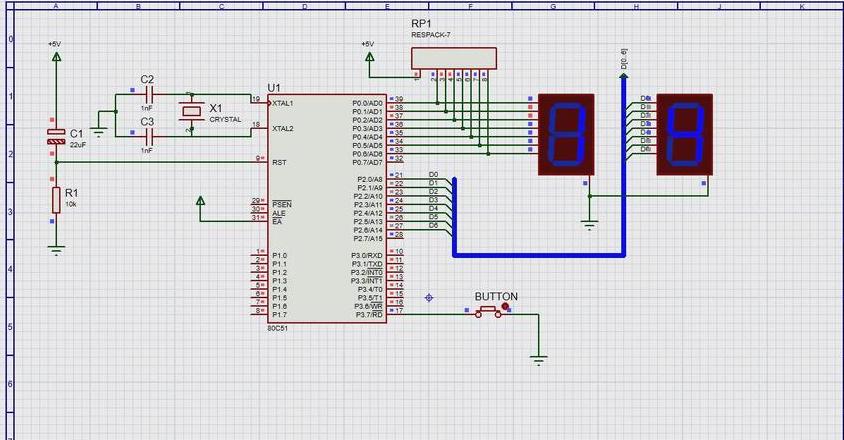Click the XTAL2 pin label

tap(283, 129)
